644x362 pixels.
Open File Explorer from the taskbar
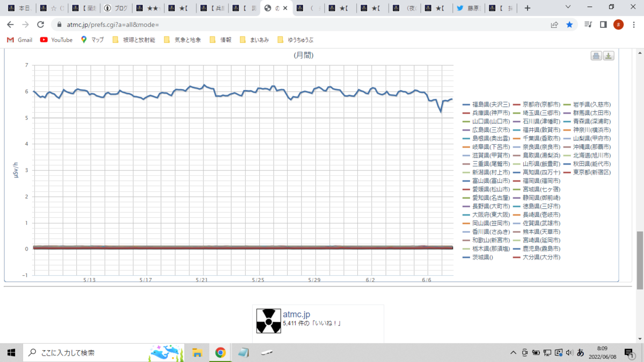(197, 352)
